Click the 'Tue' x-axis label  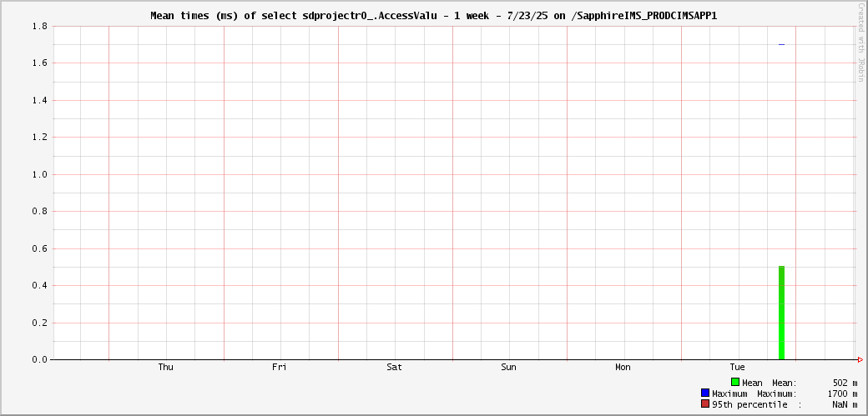tap(737, 367)
